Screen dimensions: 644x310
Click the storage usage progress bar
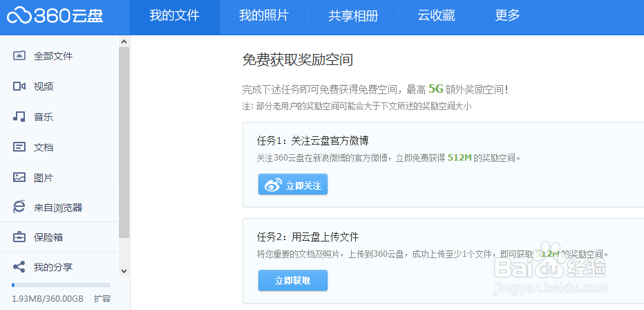pyautogui.click(x=61, y=285)
